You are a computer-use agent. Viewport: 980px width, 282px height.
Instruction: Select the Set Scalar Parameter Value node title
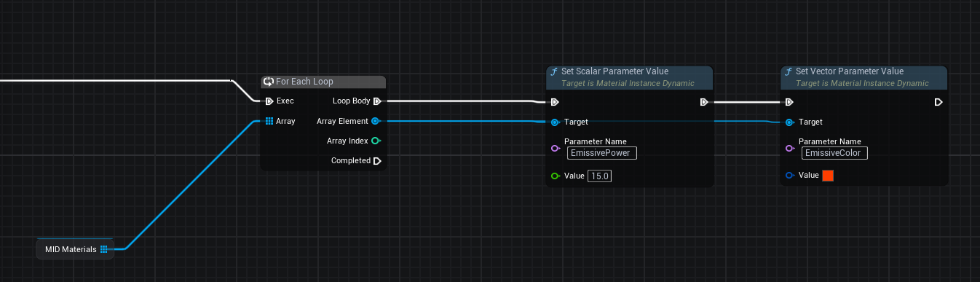pyautogui.click(x=615, y=71)
